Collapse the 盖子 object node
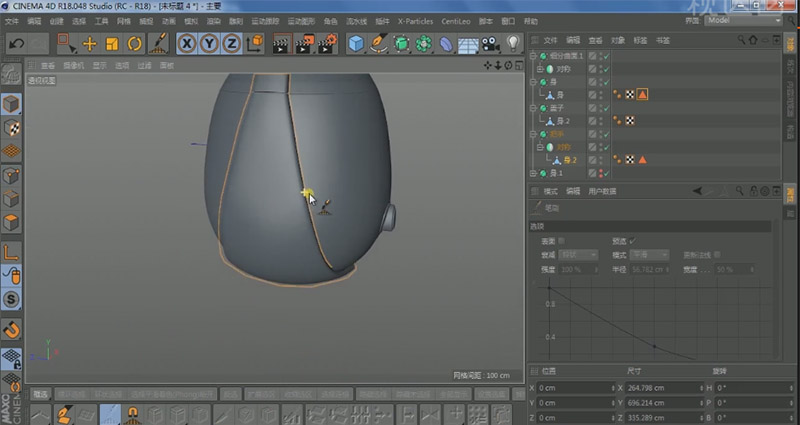 tap(533, 108)
